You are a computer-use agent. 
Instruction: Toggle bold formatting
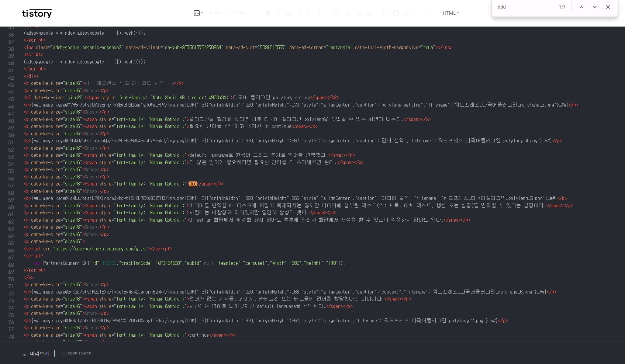(x=268, y=13)
